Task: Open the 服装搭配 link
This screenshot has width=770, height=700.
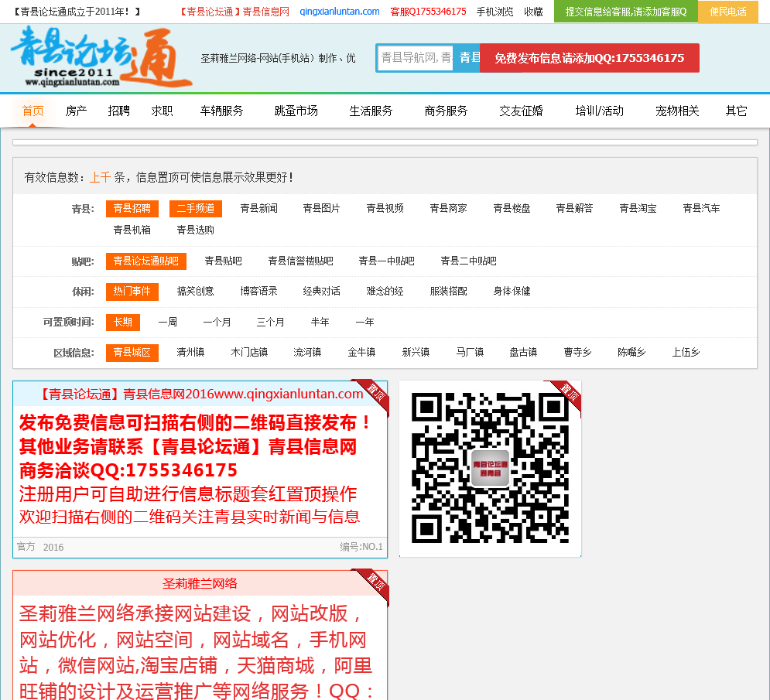Action: [448, 292]
